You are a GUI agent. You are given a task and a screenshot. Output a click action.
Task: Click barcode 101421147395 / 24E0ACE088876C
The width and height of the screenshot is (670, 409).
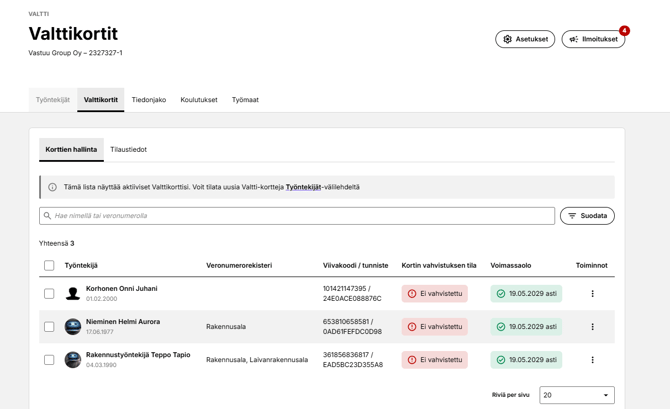click(x=352, y=294)
